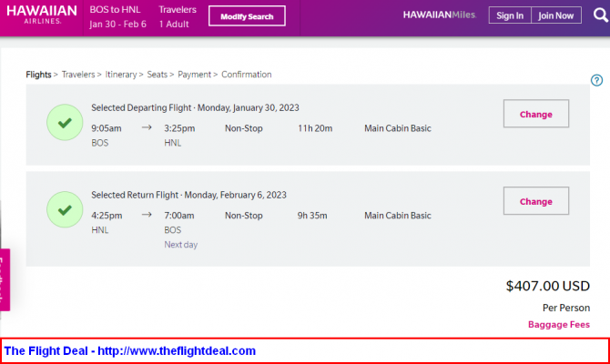The width and height of the screenshot is (610, 364).
Task: Click the Modify Search button
Action: click(247, 16)
